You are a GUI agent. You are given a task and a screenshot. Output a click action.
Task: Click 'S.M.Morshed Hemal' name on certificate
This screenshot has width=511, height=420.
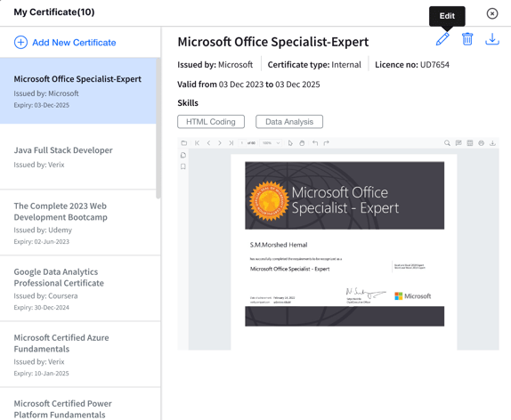click(279, 245)
